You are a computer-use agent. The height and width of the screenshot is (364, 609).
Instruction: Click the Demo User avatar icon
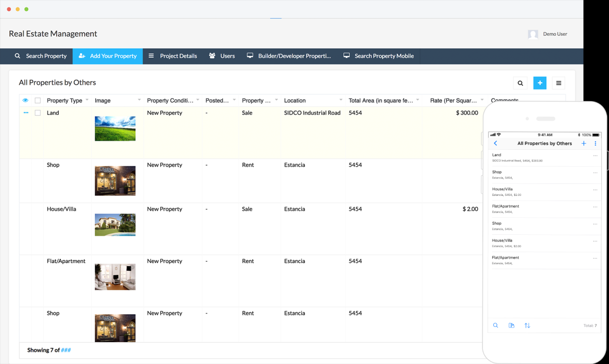tap(533, 34)
